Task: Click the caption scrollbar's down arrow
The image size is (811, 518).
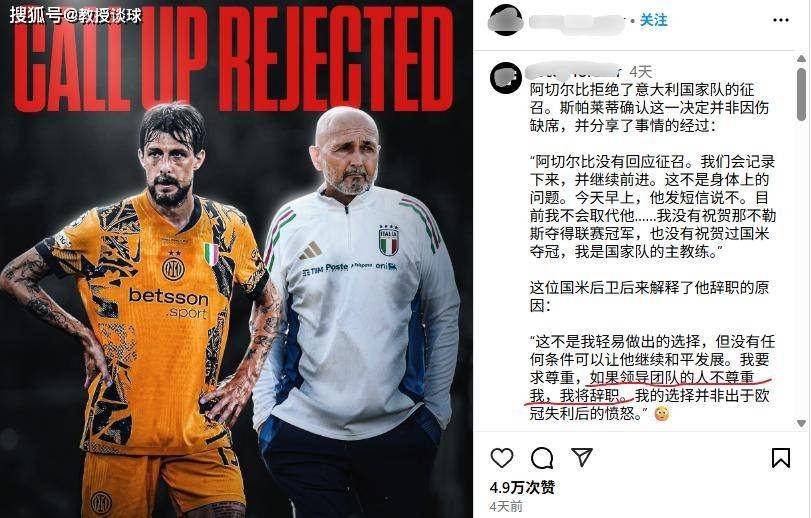Action: [801, 423]
